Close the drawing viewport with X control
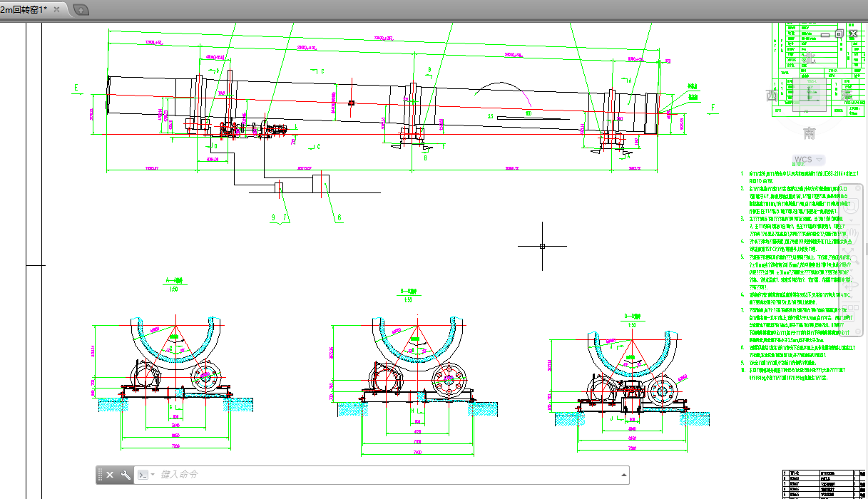The height and width of the screenshot is (499, 868). point(852,34)
